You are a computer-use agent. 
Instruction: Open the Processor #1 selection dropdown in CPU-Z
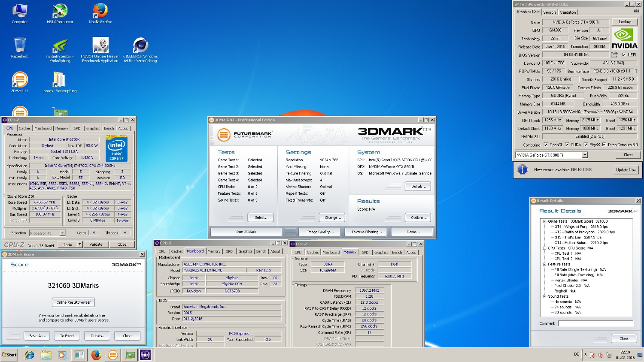click(x=63, y=233)
